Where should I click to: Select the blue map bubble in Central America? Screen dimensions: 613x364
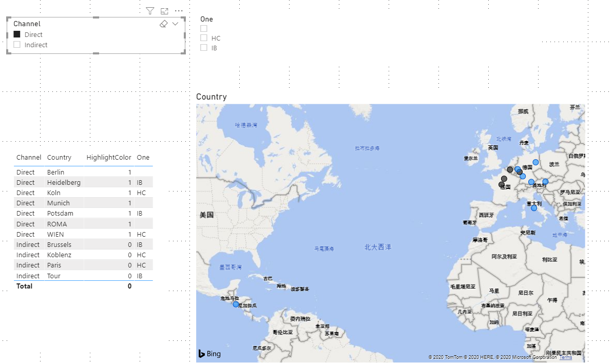[236, 304]
